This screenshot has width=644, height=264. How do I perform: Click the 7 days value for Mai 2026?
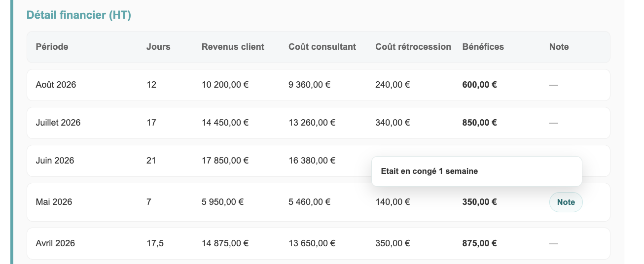pos(149,202)
